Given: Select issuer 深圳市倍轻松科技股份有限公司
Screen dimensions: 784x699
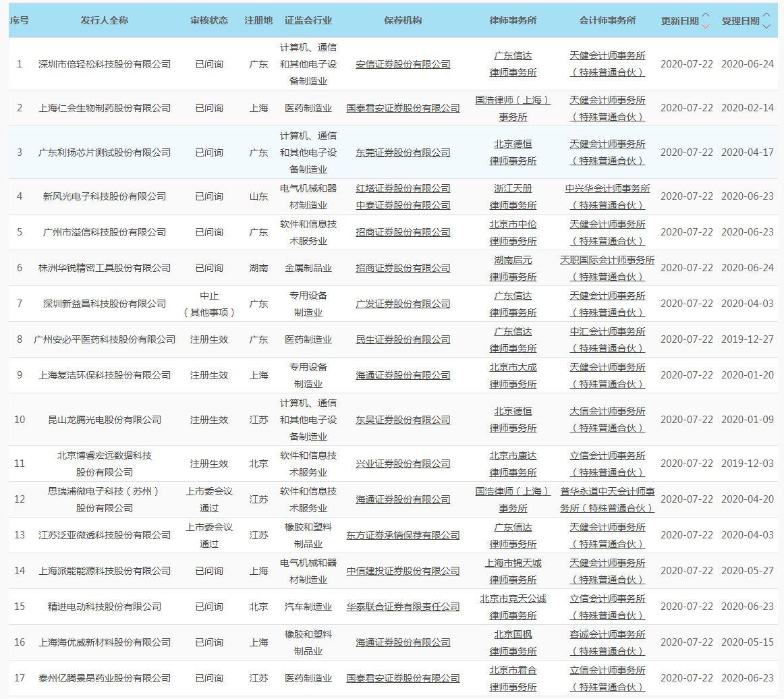Looking at the screenshot, I should (x=105, y=64).
